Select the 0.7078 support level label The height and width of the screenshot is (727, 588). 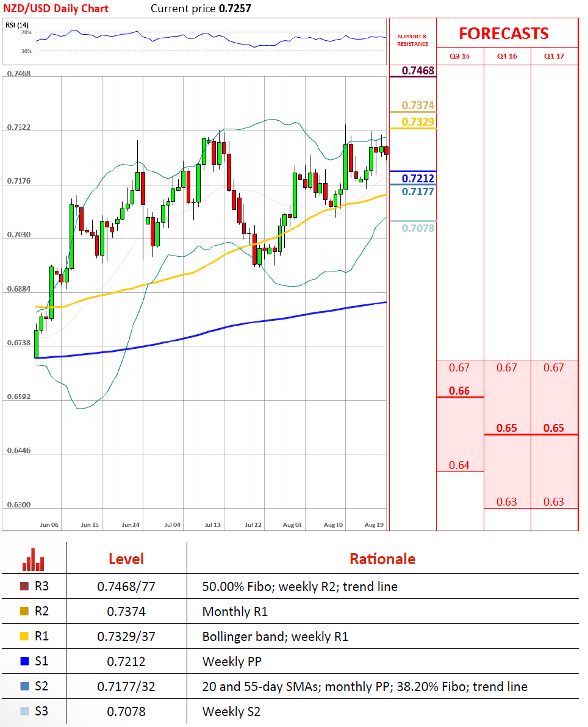418,229
